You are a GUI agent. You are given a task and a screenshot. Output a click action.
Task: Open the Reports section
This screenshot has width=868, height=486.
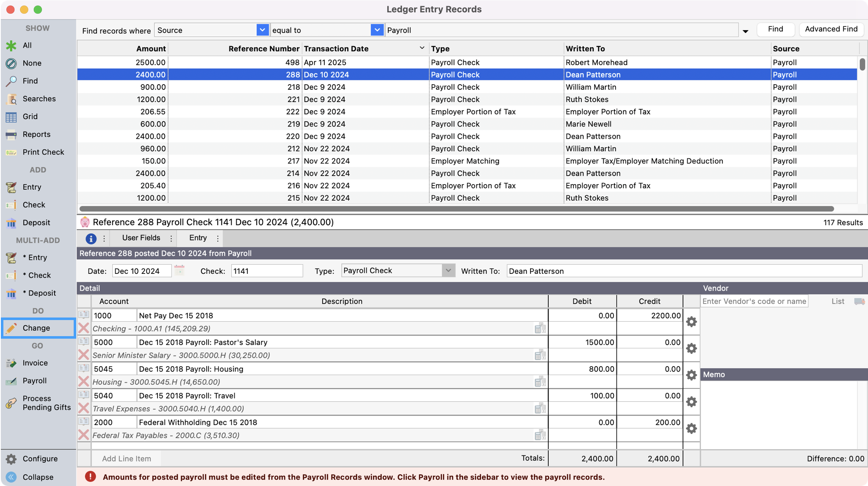(x=36, y=134)
